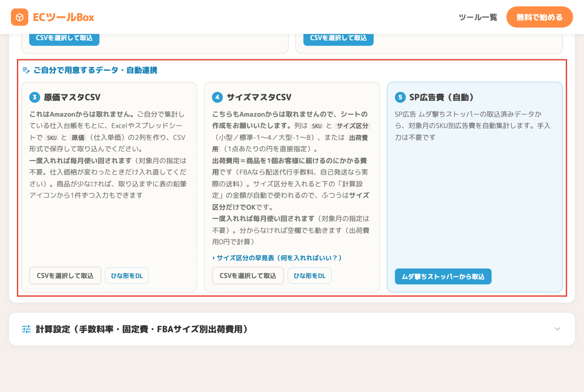The image size is (584, 392).
Task: Click the 無料で始める button
Action: (x=540, y=17)
